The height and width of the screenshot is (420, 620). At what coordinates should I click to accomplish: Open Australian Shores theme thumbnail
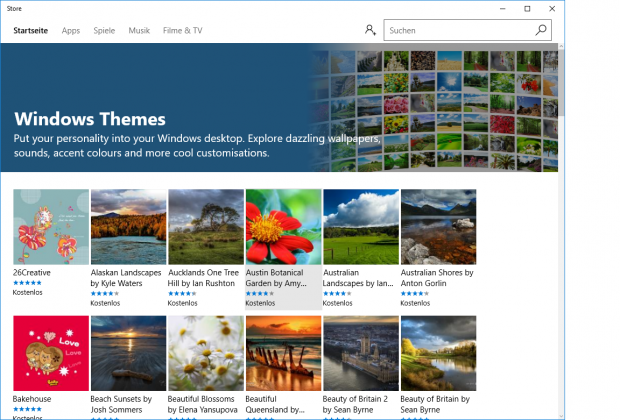[439, 227]
